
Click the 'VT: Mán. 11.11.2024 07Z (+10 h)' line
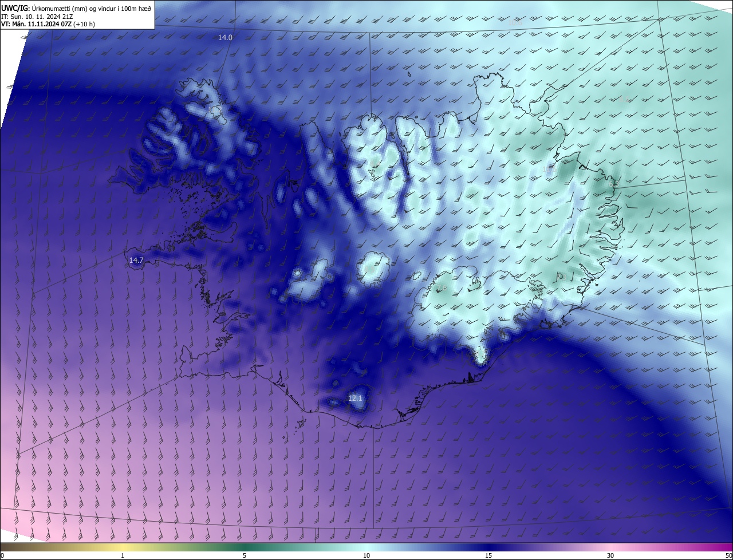click(47, 24)
